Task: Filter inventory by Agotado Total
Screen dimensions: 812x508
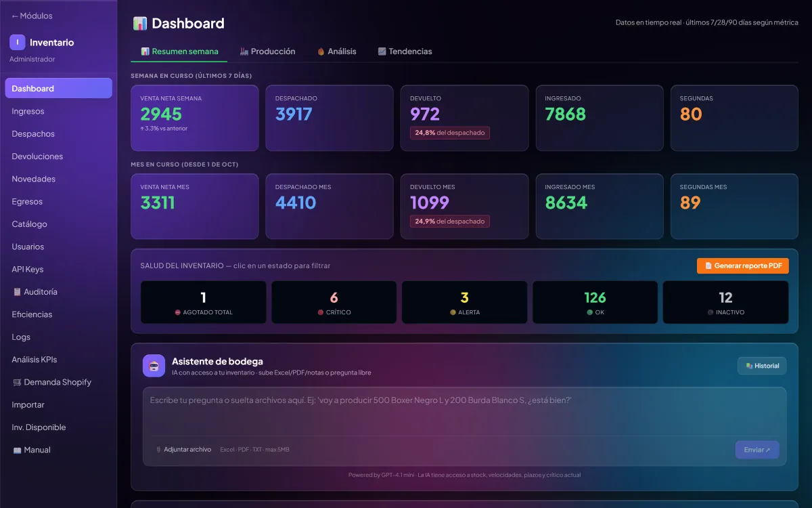Action: [x=203, y=302]
